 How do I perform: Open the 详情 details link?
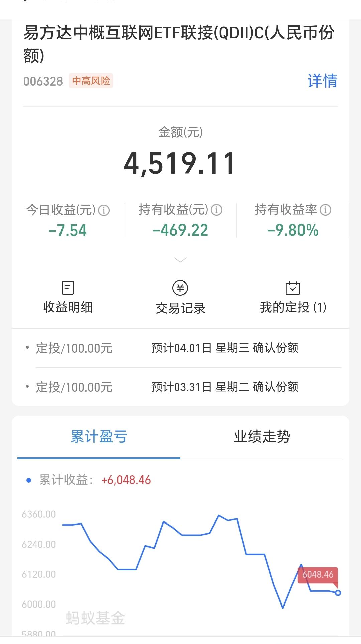tap(322, 81)
